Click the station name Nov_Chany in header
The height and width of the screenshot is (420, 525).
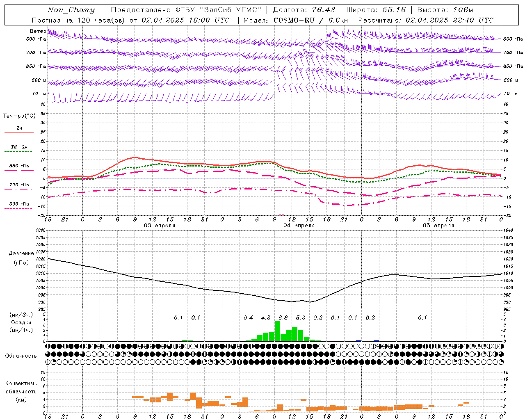click(x=71, y=10)
